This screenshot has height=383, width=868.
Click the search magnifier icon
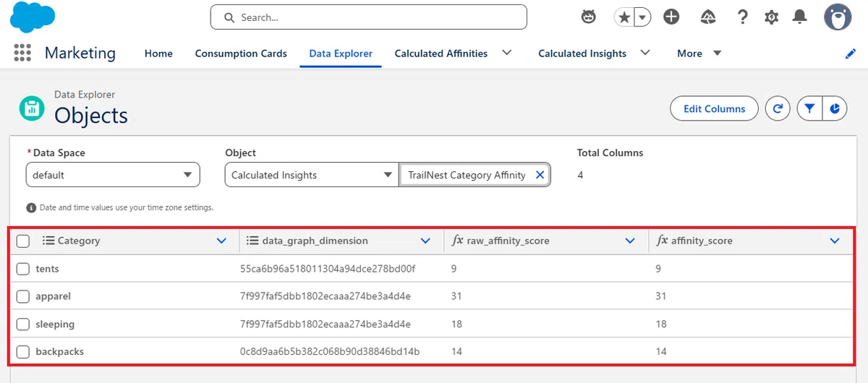(x=229, y=17)
